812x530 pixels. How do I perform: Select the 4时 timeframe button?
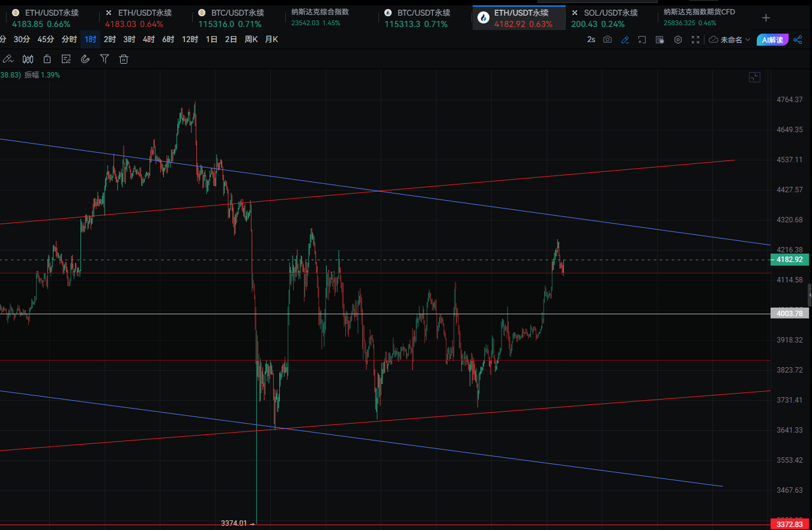[149, 40]
